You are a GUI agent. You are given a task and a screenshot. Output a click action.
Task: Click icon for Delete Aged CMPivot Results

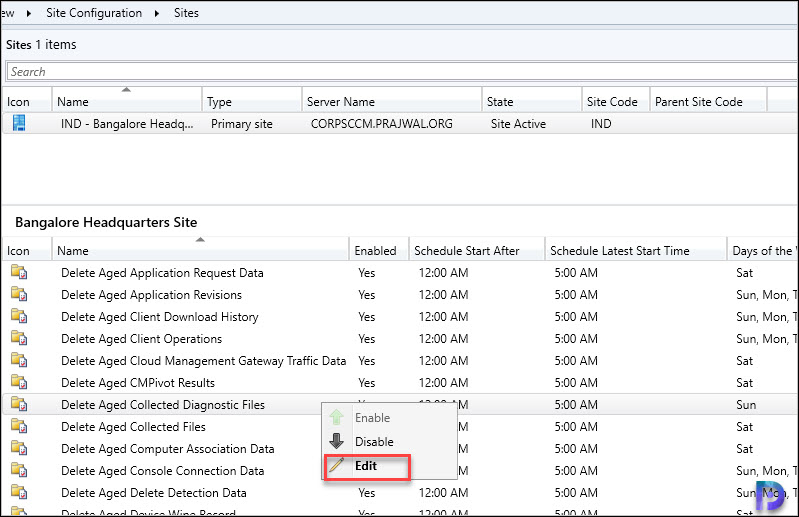pyautogui.click(x=19, y=382)
